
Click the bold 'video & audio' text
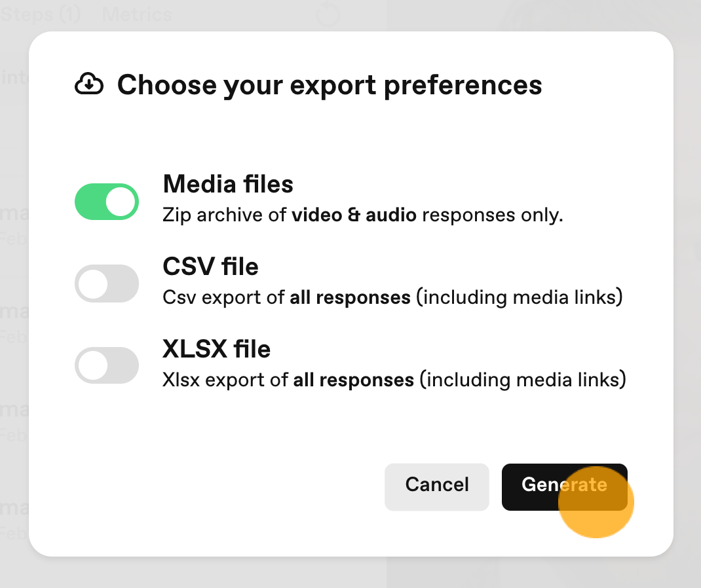[354, 215]
